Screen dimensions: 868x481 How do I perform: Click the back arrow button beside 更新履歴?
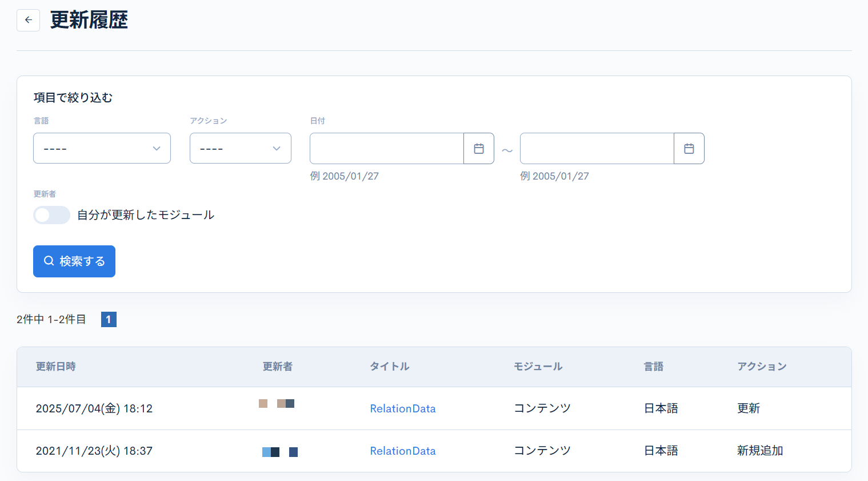click(x=28, y=20)
